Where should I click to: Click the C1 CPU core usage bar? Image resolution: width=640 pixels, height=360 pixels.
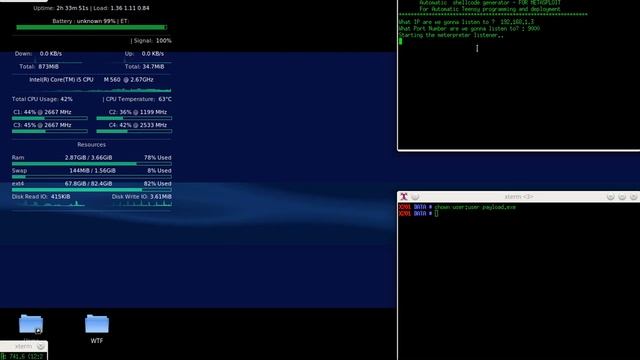50,118
